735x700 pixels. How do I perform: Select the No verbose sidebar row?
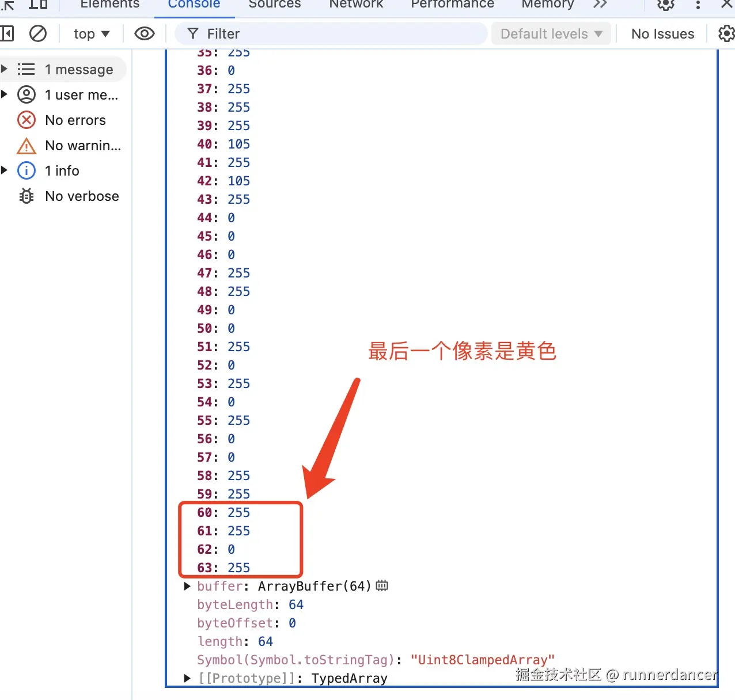pyautogui.click(x=63, y=196)
